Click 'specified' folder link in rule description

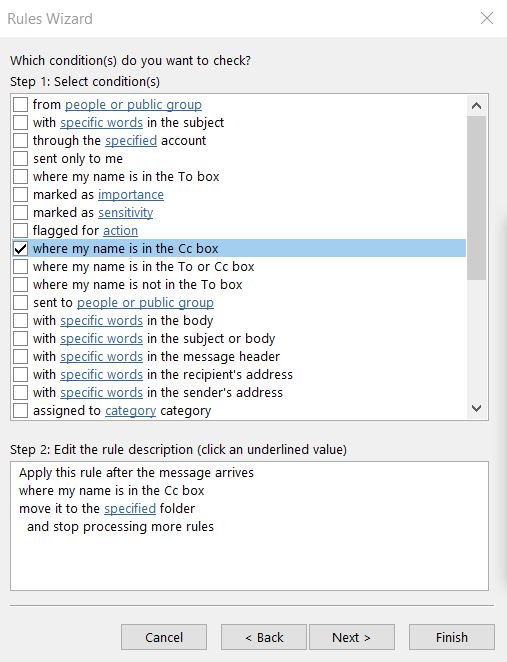(x=130, y=508)
